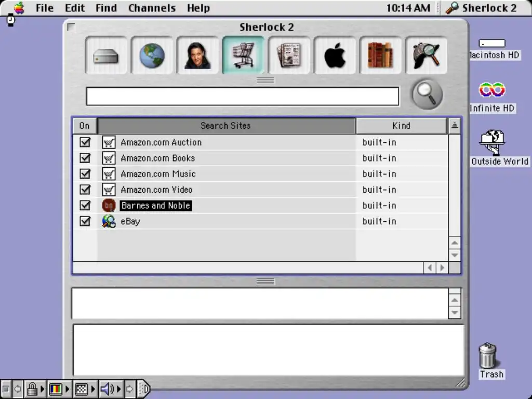
Task: Select the Amazon.com Books row name
Action: pyautogui.click(x=158, y=158)
